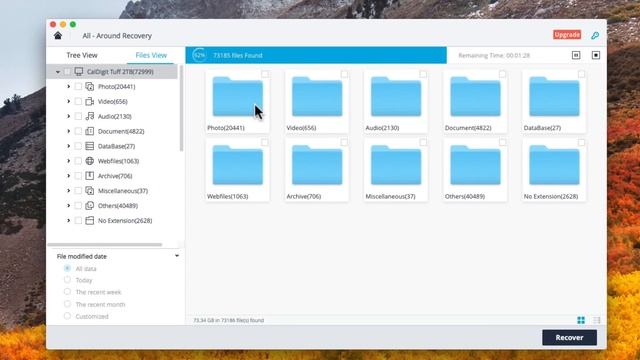The height and width of the screenshot is (360, 640).
Task: Click the tree panel vertical scrollbar
Action: [x=181, y=109]
